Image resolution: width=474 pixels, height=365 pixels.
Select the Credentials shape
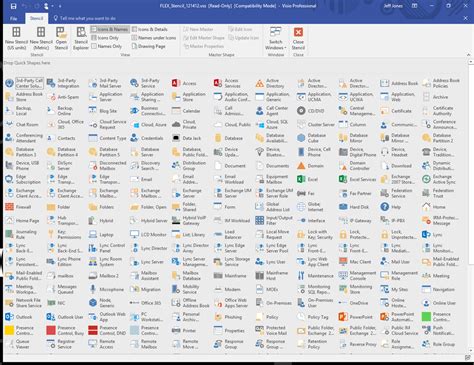point(147,138)
